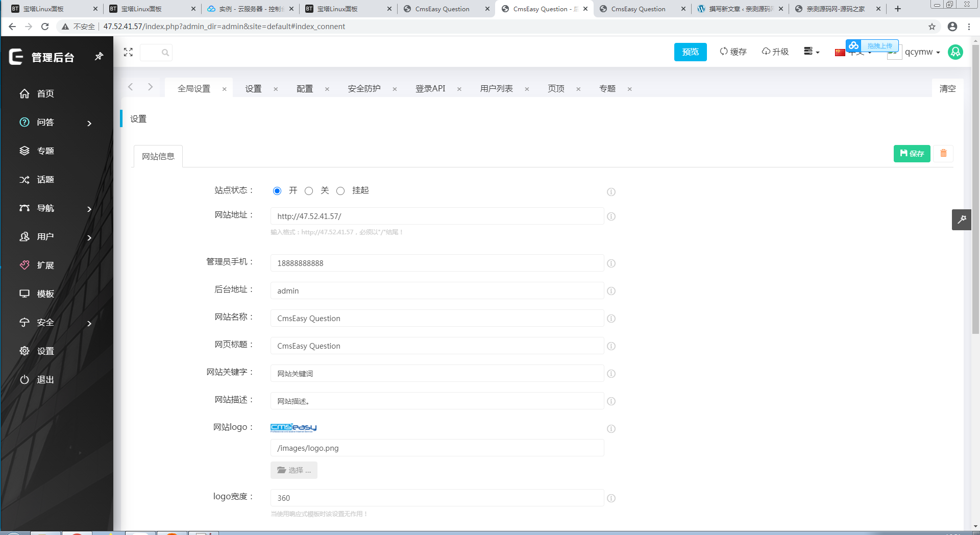The width and height of the screenshot is (980, 535).
Task: Switch to the 全局设置 tab
Action: pos(194,88)
